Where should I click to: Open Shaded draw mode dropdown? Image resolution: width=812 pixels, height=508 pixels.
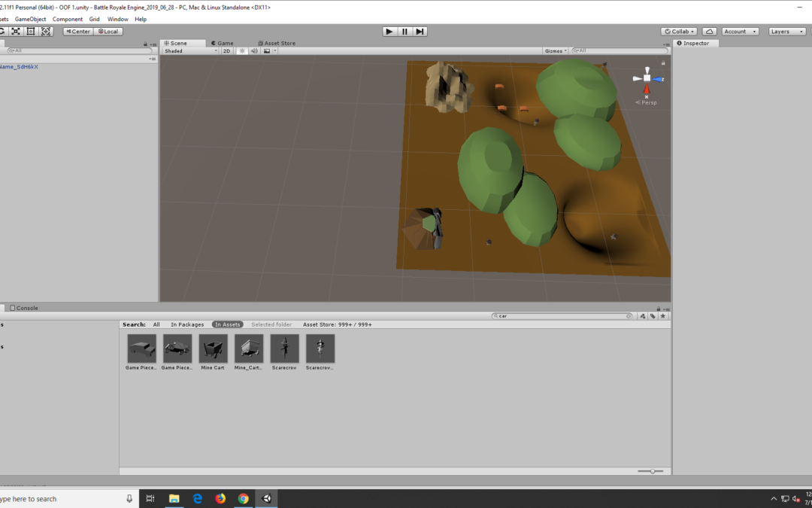click(x=190, y=51)
